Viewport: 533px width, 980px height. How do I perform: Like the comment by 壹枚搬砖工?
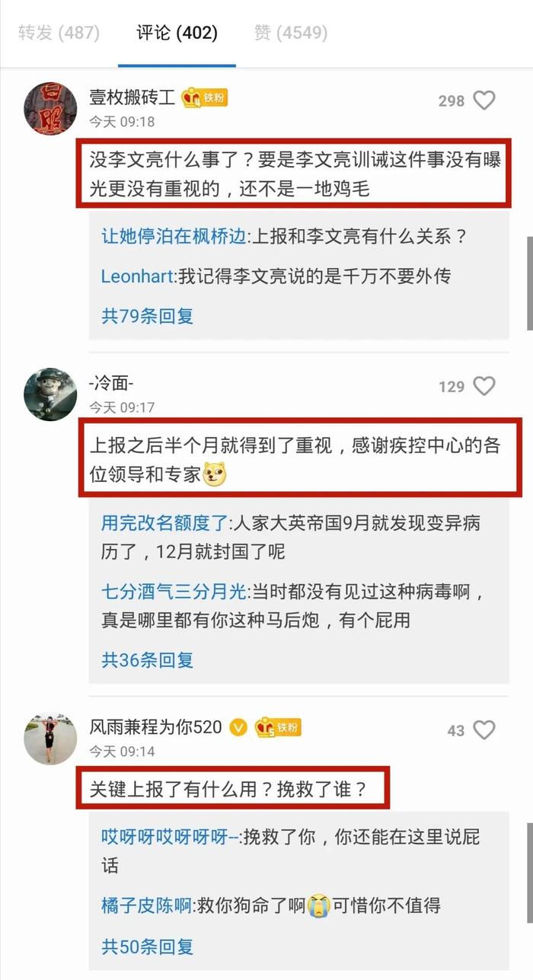[484, 101]
